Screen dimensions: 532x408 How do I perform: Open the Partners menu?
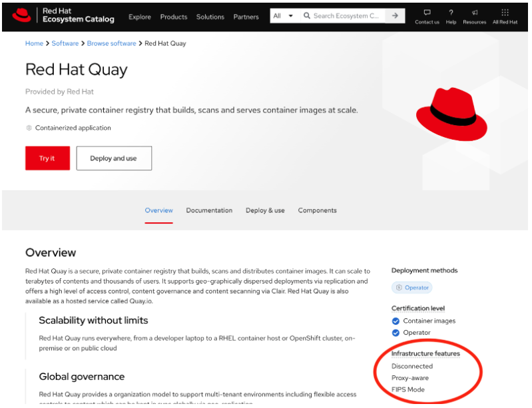coord(246,17)
